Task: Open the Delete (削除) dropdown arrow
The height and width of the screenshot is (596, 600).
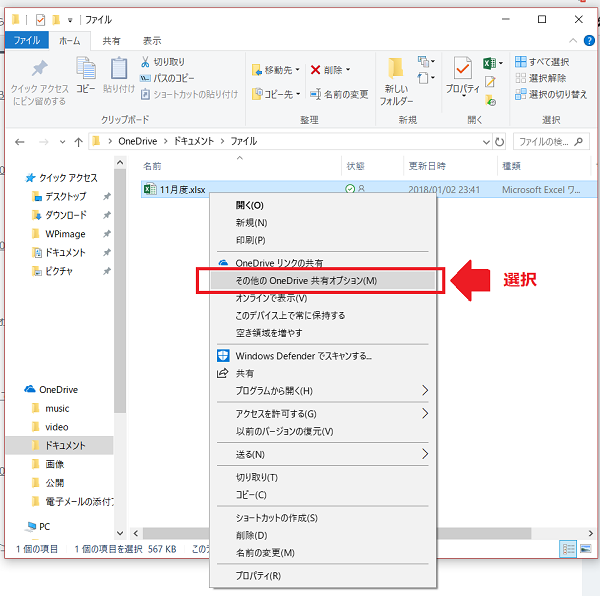Action: tap(348, 70)
